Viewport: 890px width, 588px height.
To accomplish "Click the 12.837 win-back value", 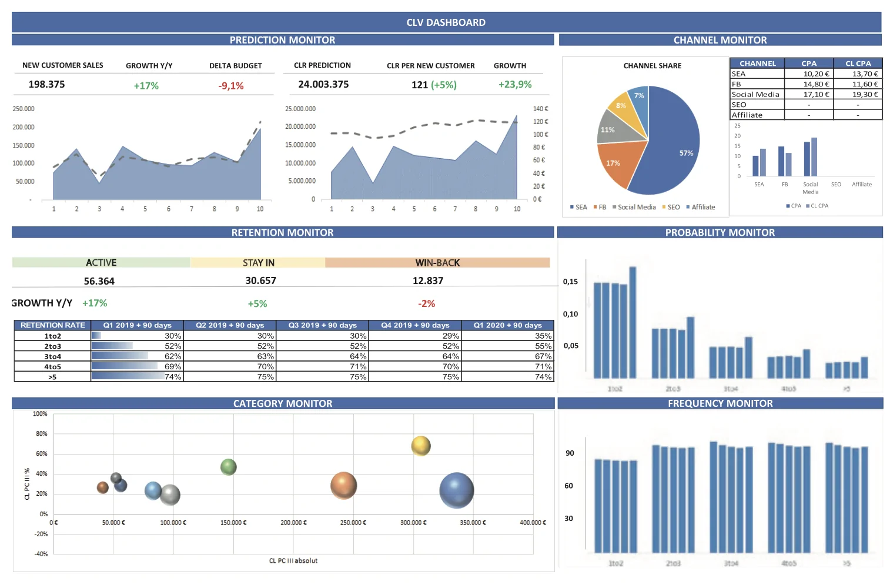I will [x=428, y=280].
